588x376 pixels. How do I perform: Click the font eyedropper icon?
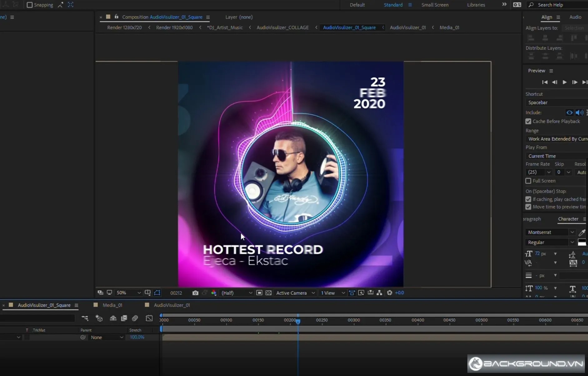pos(582,232)
